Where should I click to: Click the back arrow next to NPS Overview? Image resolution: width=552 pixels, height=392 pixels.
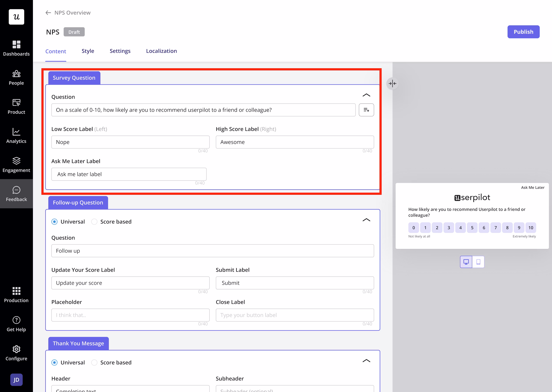click(x=48, y=13)
